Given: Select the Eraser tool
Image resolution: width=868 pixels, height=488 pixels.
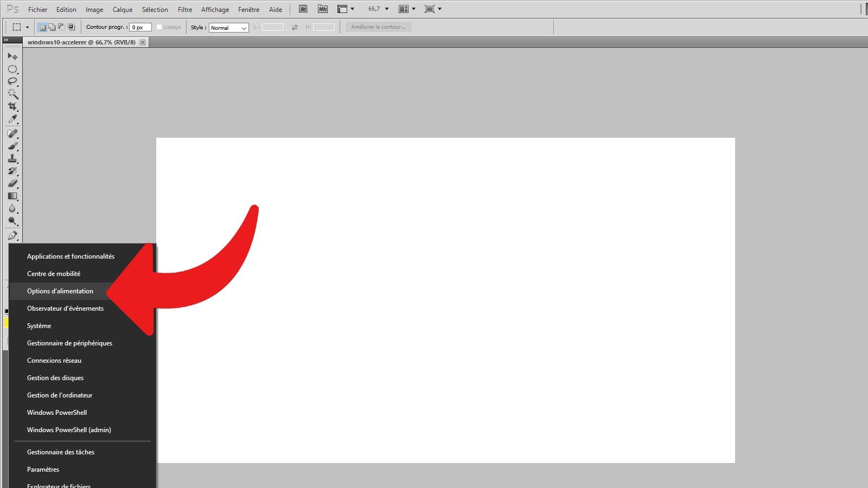Looking at the screenshot, I should (x=12, y=183).
